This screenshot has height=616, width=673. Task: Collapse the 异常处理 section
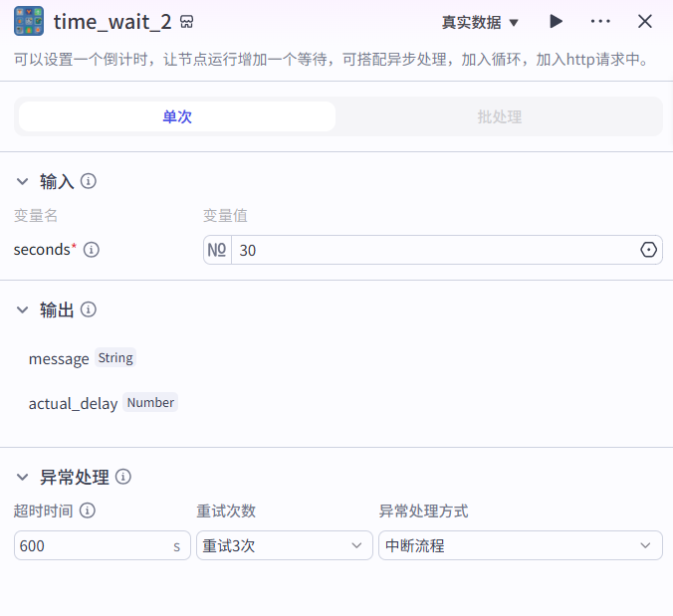click(x=22, y=477)
